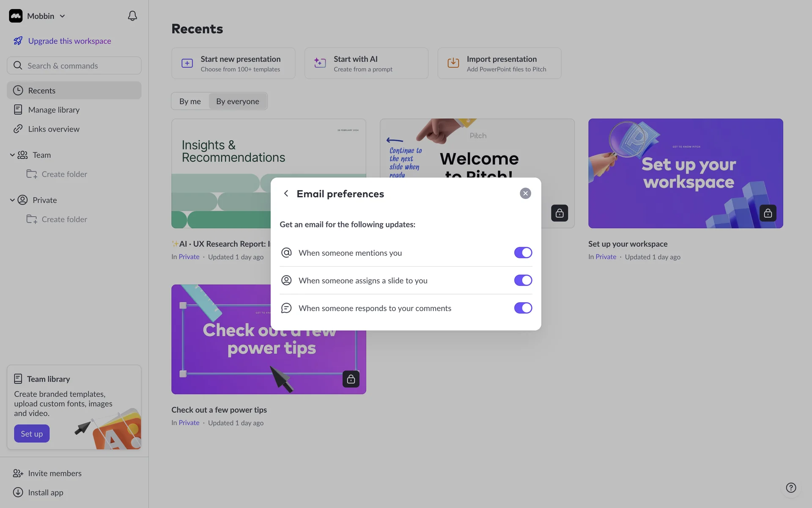Turn off comment response emails
812x508 pixels.
point(523,308)
